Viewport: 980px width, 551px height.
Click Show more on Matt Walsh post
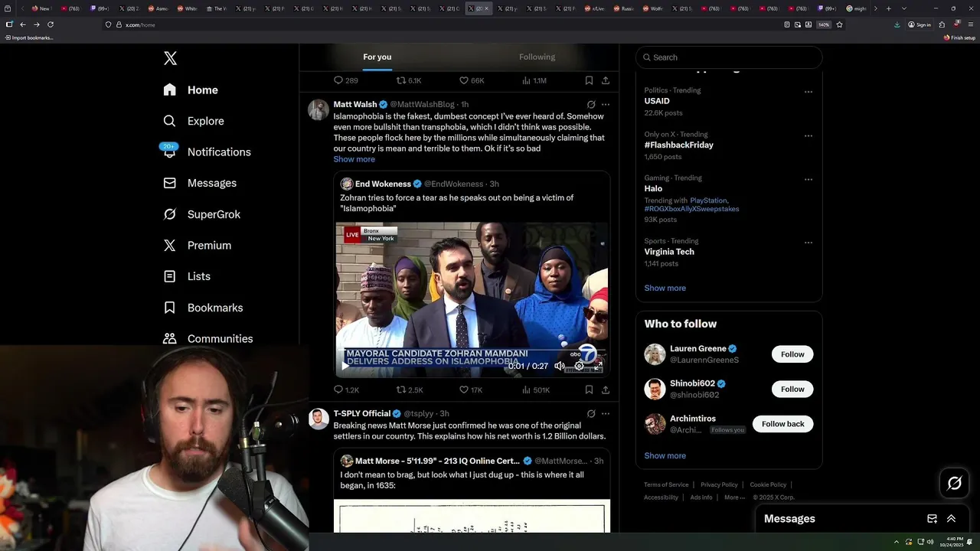click(x=354, y=159)
